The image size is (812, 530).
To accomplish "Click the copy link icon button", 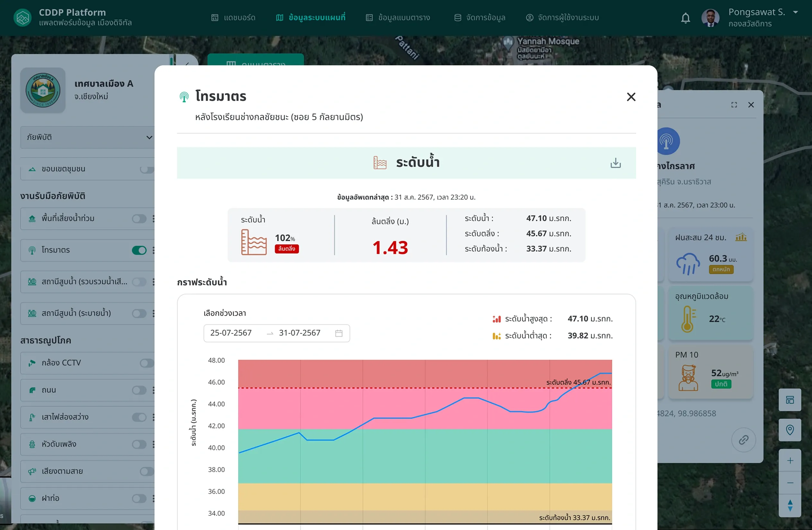I will click(x=743, y=439).
